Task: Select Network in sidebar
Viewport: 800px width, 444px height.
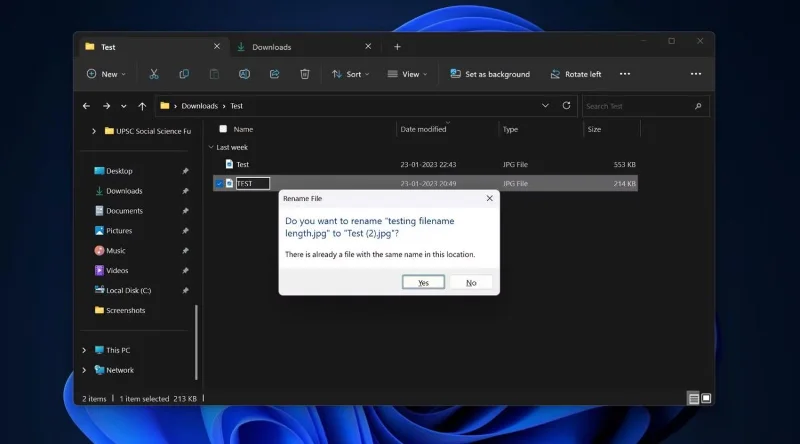Action: [x=114, y=370]
